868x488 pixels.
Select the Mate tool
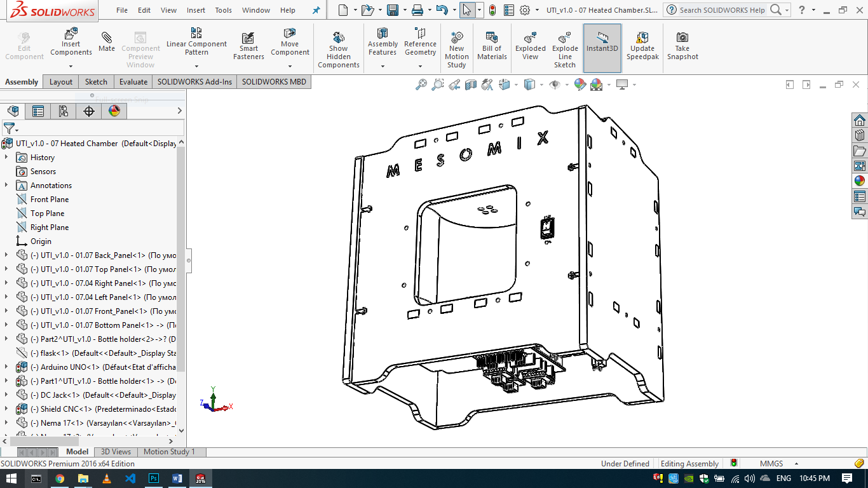[x=107, y=43]
